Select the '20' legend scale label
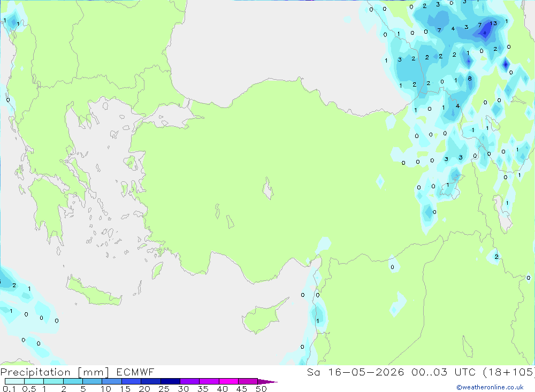The height and width of the screenshot is (392, 535). (x=144, y=389)
